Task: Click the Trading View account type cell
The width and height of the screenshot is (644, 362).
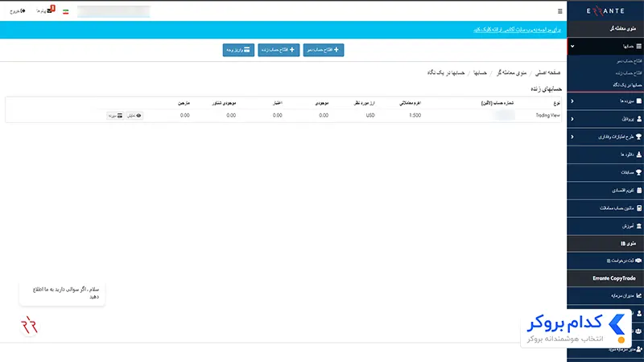Action: pyautogui.click(x=548, y=115)
